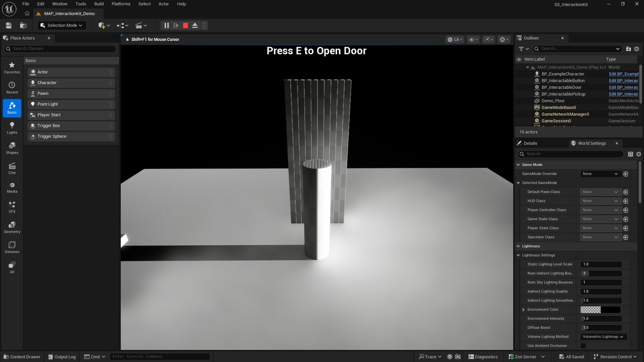644x362 pixels.
Task: Eject from the player controller
Action: (x=195, y=25)
